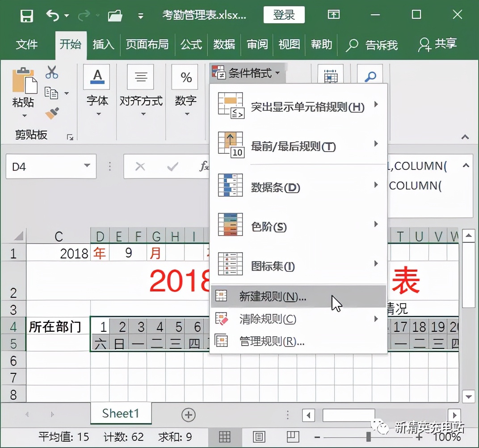Click the new sheet (+) button next to Sheet1
This screenshot has height=448, width=479.
[188, 415]
